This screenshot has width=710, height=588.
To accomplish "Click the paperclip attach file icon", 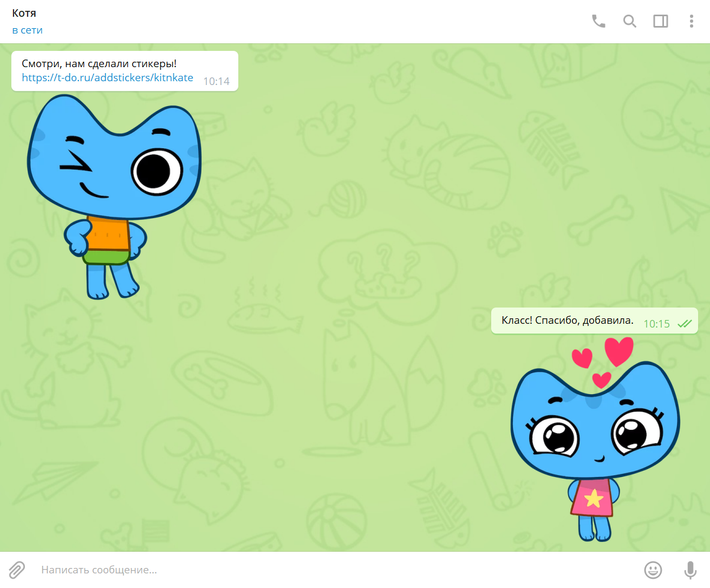I will pos(17,570).
